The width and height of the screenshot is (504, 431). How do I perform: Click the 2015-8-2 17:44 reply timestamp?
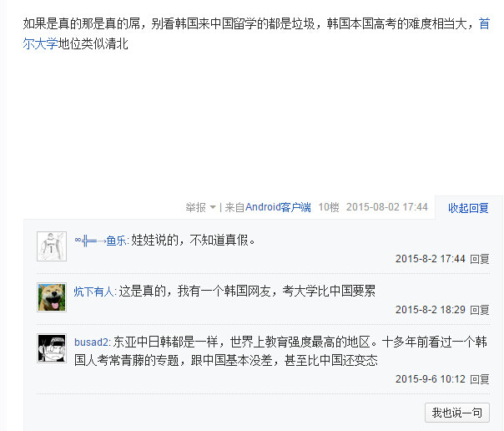point(431,259)
